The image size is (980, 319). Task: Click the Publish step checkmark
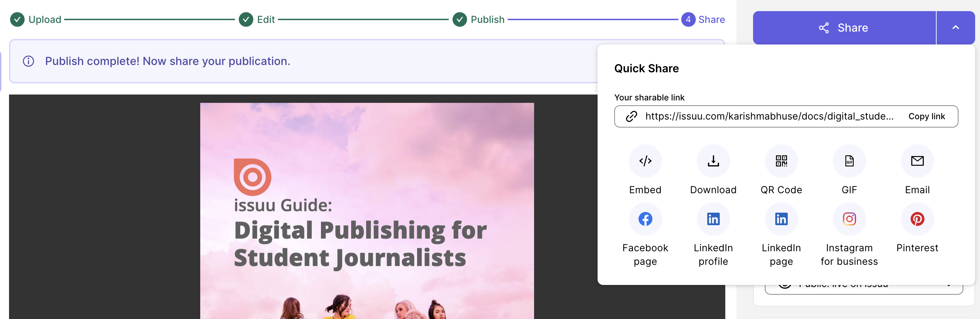point(459,19)
